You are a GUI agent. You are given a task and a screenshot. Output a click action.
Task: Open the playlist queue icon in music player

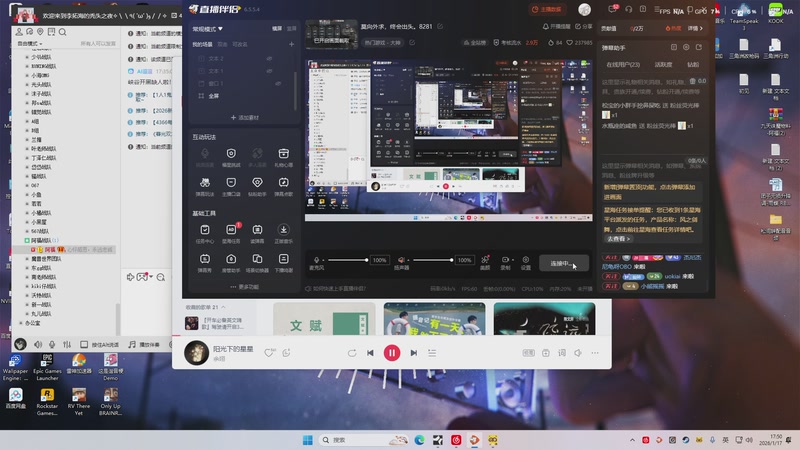click(x=432, y=353)
